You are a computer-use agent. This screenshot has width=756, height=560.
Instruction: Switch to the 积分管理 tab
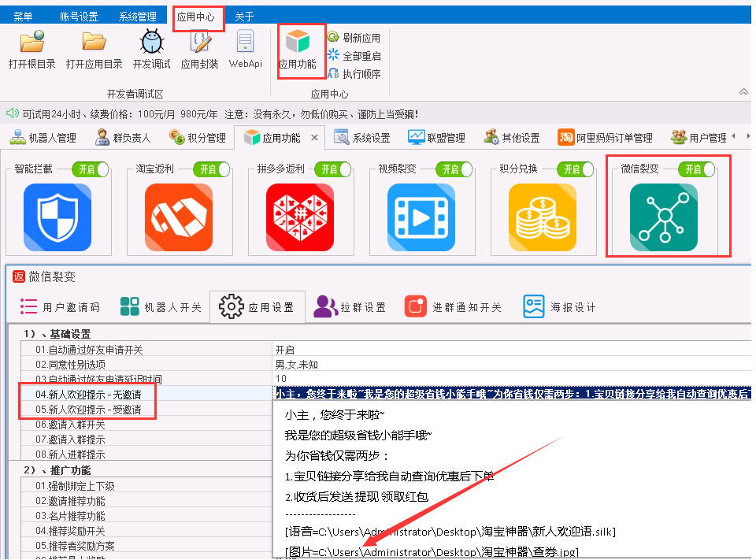pyautogui.click(x=197, y=138)
